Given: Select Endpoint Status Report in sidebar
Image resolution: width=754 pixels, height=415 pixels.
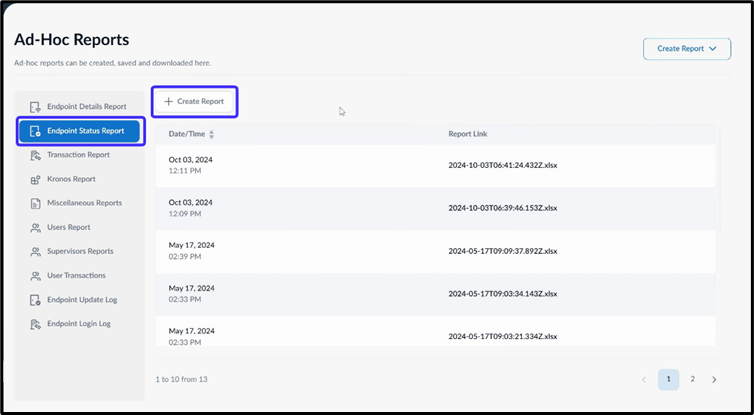Looking at the screenshot, I should tap(80, 131).
